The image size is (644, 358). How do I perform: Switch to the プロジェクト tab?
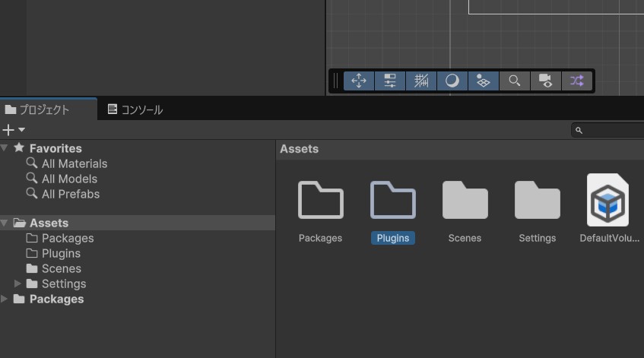pos(49,109)
